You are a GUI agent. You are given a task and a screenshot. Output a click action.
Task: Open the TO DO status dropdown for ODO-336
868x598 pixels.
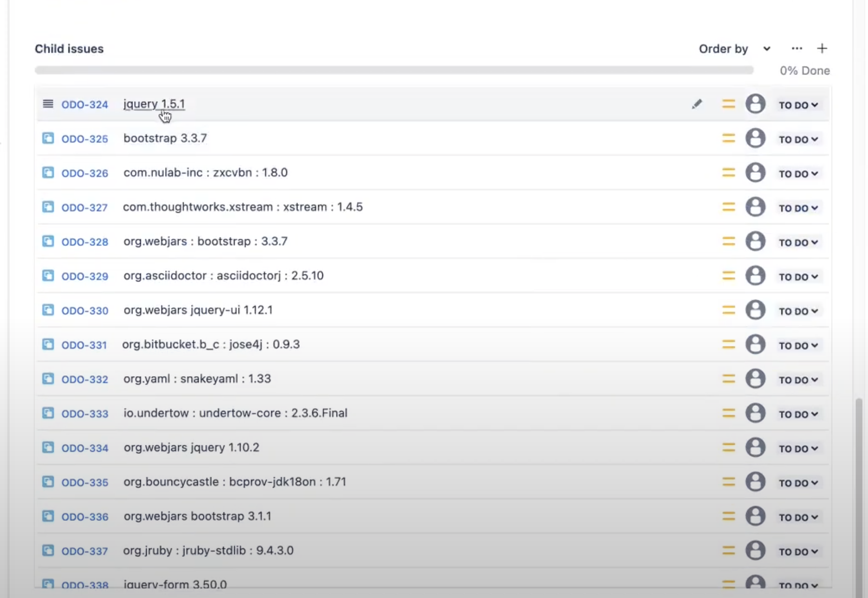point(798,518)
